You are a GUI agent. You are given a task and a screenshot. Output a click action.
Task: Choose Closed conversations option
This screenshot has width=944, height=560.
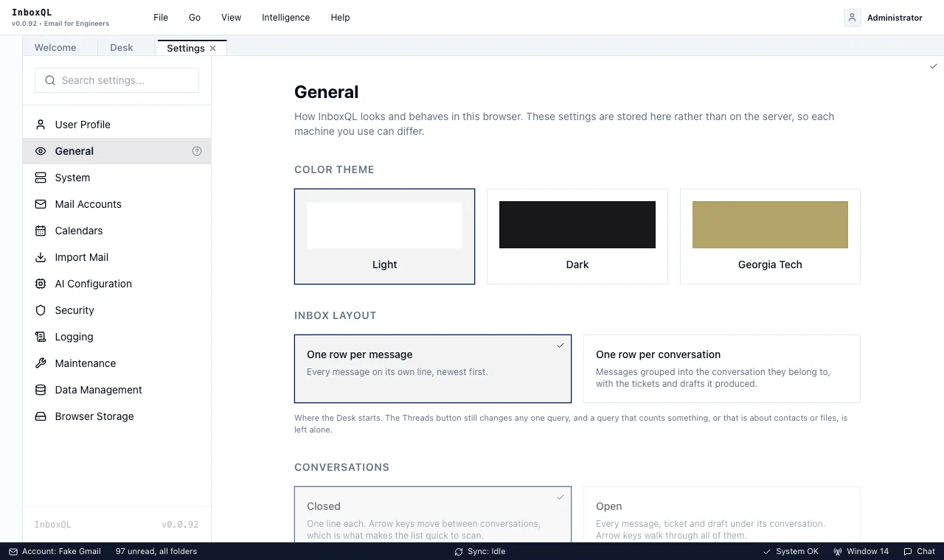click(x=433, y=514)
